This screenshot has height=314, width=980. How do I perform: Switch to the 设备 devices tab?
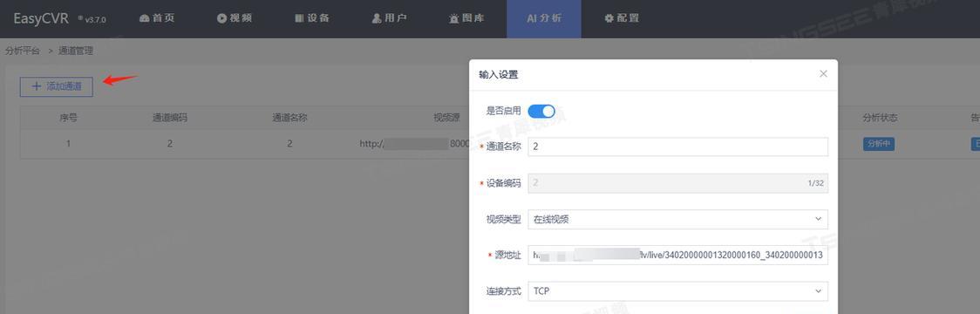click(312, 18)
